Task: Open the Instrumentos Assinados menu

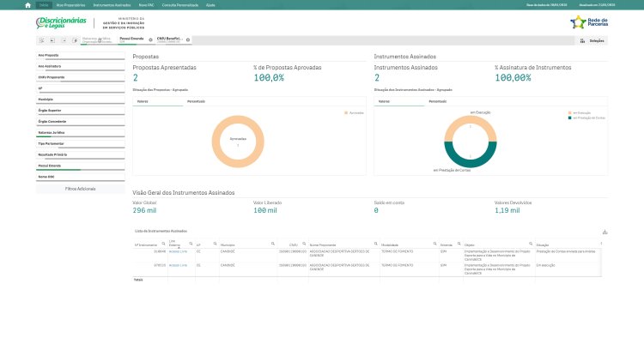Action: (112, 5)
